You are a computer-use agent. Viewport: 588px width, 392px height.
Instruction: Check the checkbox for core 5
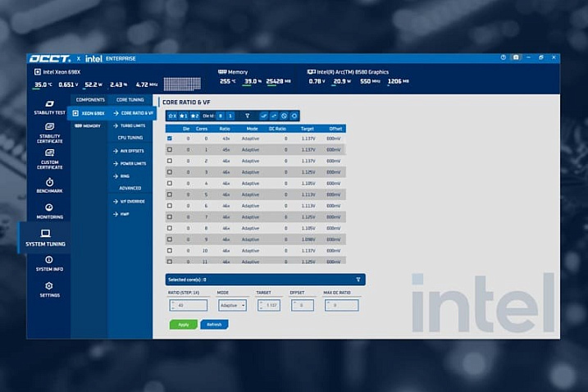[170, 194]
